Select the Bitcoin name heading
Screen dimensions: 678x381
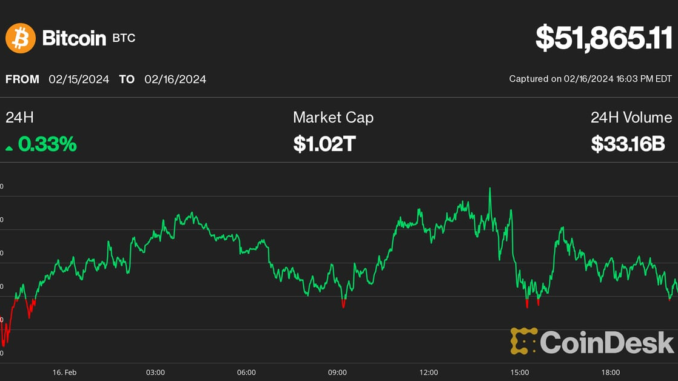74,38
